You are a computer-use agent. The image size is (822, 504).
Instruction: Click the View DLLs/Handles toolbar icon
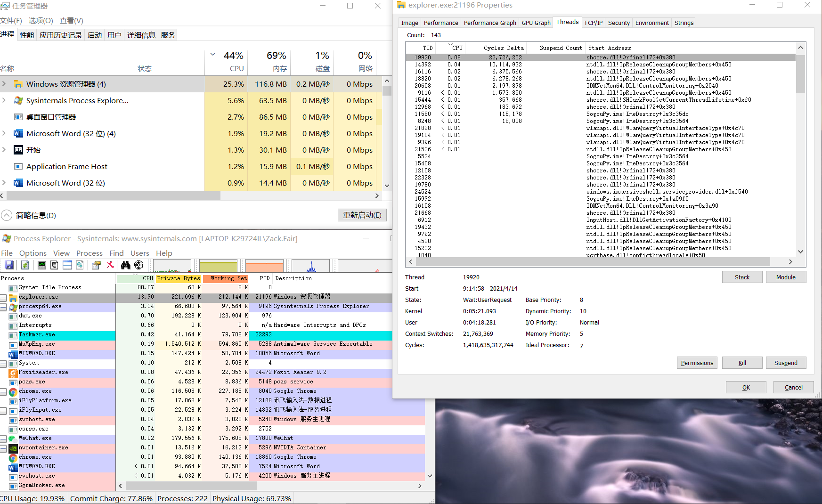pos(80,265)
